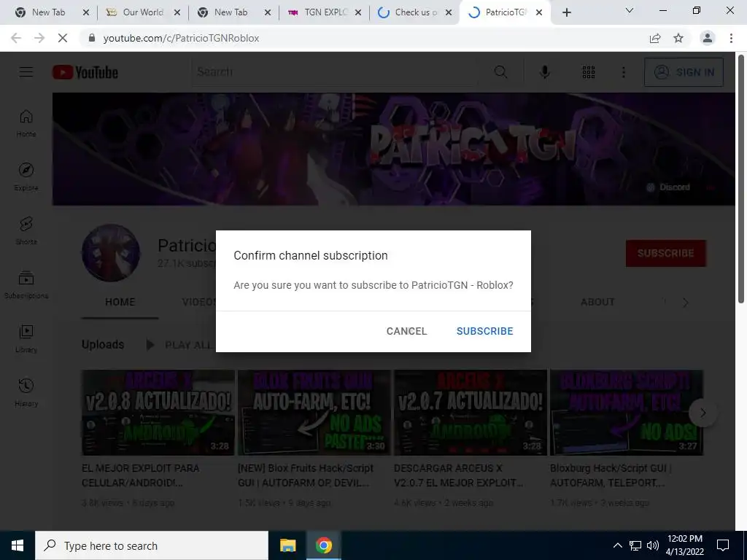Open the Uploads section heading
Screen dimensions: 747x560
point(103,344)
